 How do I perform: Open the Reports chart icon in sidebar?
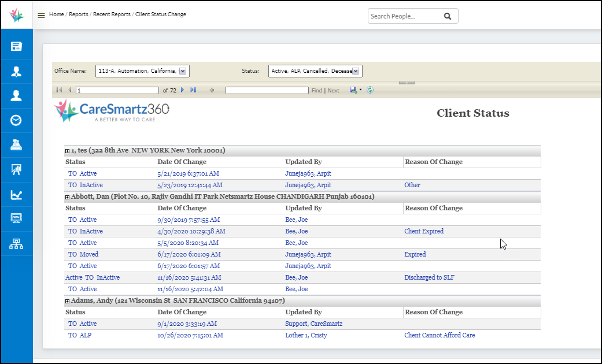click(x=16, y=194)
